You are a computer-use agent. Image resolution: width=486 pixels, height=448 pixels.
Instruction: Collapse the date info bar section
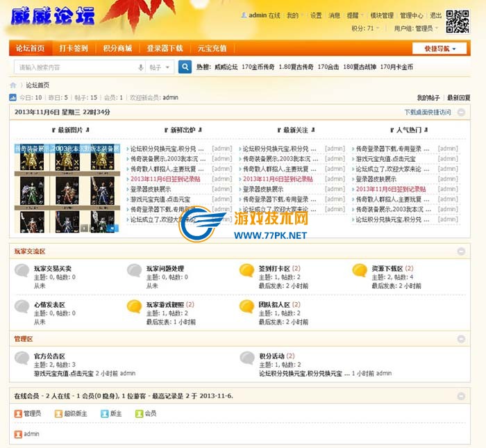coord(461,113)
